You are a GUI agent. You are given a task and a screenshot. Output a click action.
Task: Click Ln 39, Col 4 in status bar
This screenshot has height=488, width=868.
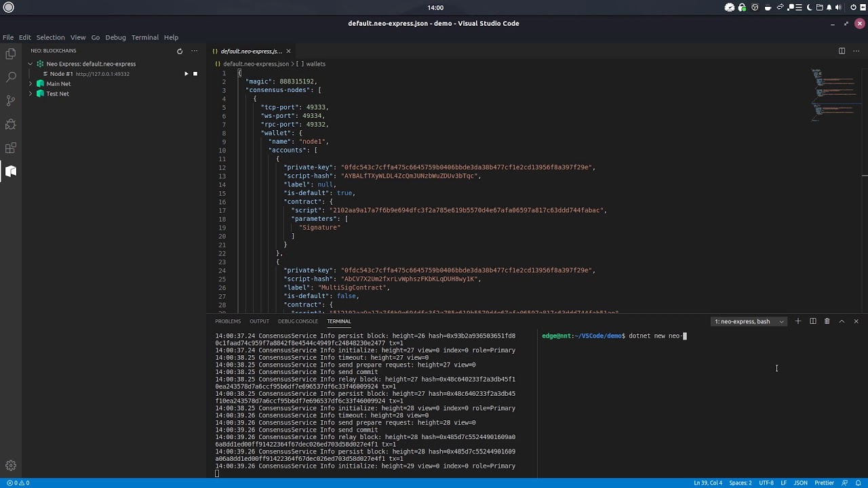(709, 483)
